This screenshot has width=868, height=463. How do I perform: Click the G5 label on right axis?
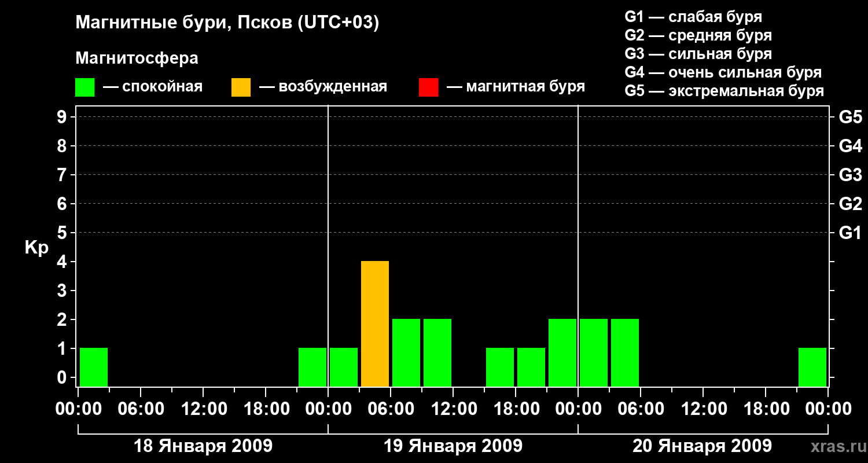click(851, 117)
